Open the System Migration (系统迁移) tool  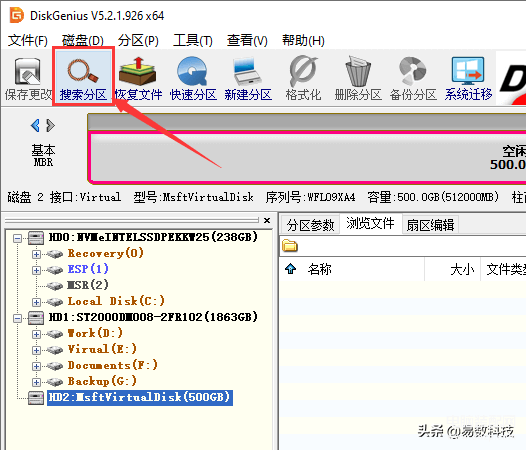point(468,79)
